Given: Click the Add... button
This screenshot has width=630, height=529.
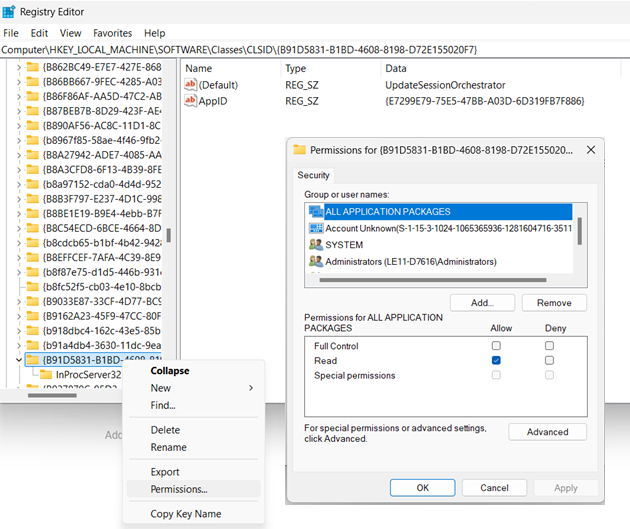Looking at the screenshot, I should click(482, 303).
